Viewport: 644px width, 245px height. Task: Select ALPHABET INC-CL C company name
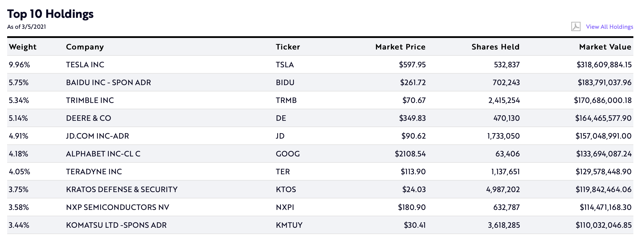tap(103, 154)
